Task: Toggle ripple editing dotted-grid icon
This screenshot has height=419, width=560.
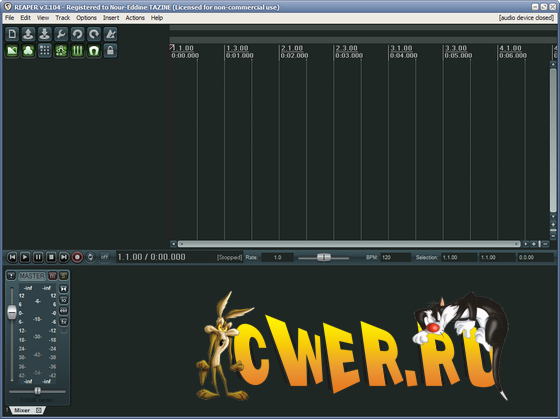Action: tap(45, 51)
